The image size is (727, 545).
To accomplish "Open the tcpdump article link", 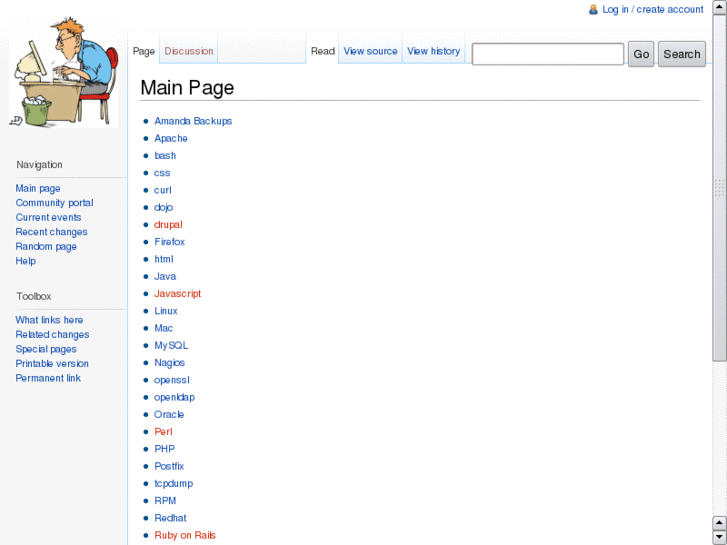I will (x=173, y=483).
